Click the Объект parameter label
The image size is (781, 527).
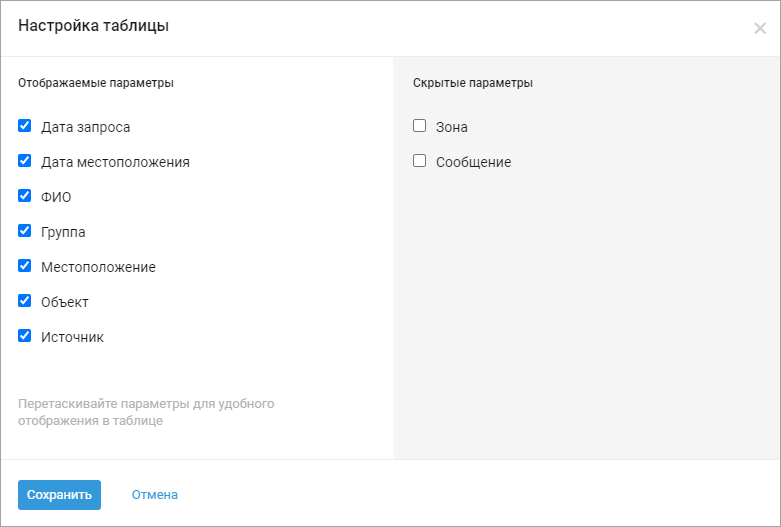(x=65, y=302)
